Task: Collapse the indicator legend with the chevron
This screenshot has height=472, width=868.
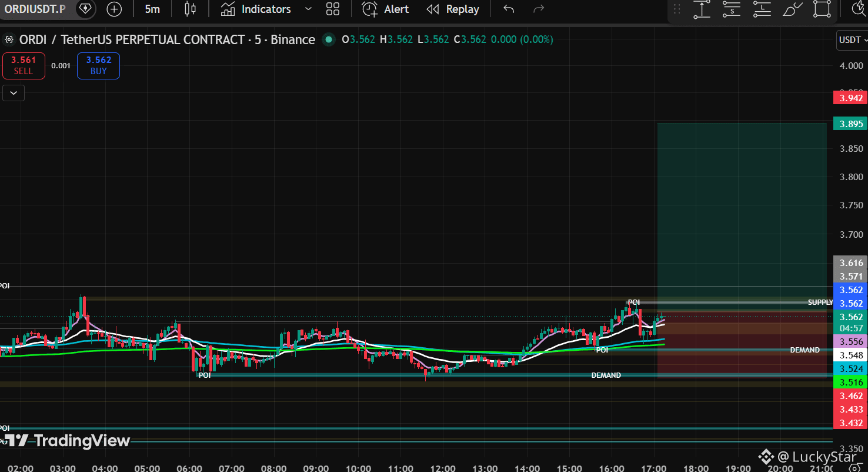Action: (x=14, y=93)
